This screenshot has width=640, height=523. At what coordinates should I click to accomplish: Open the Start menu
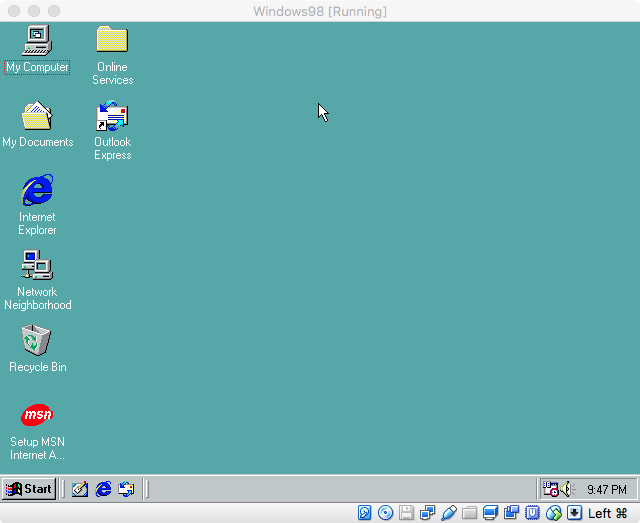[x=29, y=489]
